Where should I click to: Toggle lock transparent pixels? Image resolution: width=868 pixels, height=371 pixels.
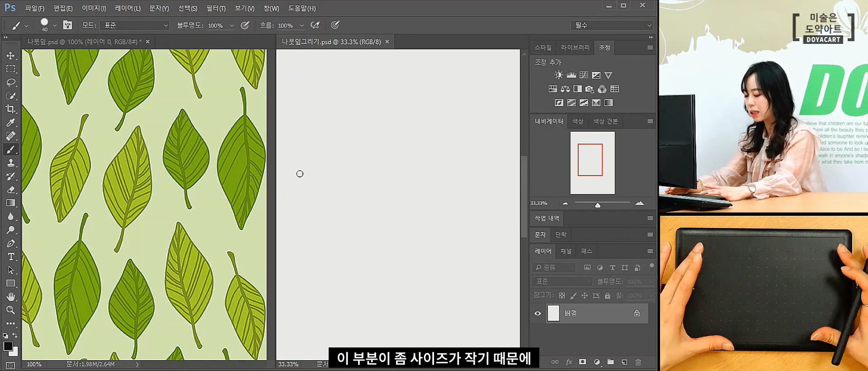pos(562,295)
